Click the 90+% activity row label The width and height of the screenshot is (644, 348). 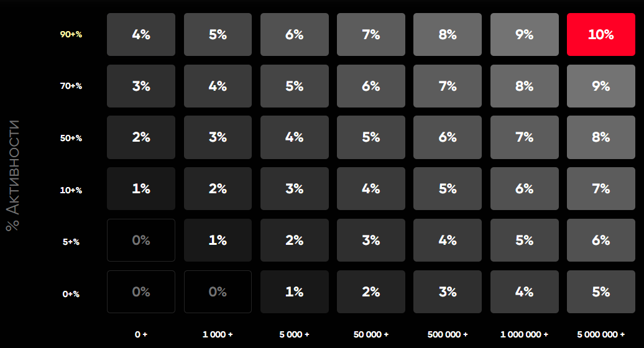71,34
